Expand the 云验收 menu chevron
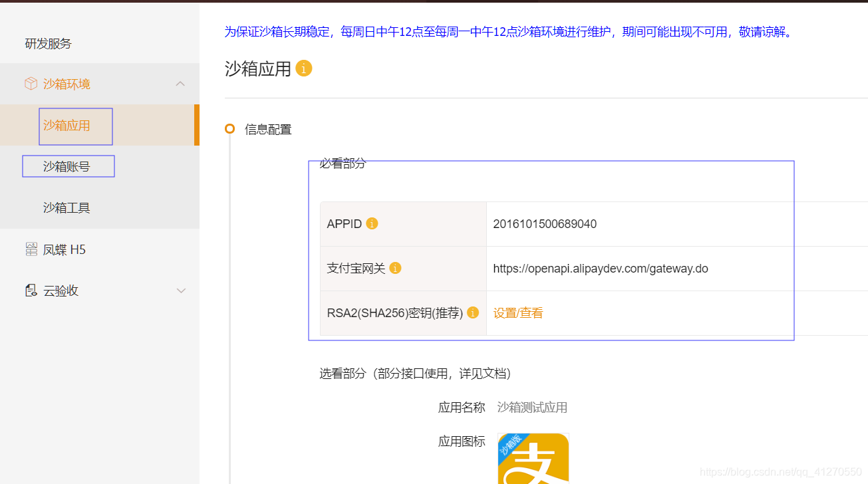Image resolution: width=868 pixels, height=484 pixels. pos(180,291)
